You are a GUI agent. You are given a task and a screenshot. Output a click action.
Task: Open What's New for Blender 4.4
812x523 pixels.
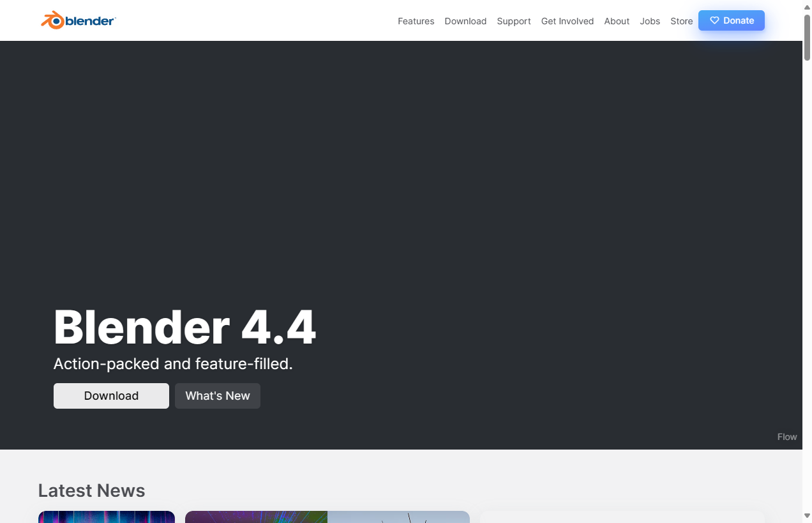217,396
